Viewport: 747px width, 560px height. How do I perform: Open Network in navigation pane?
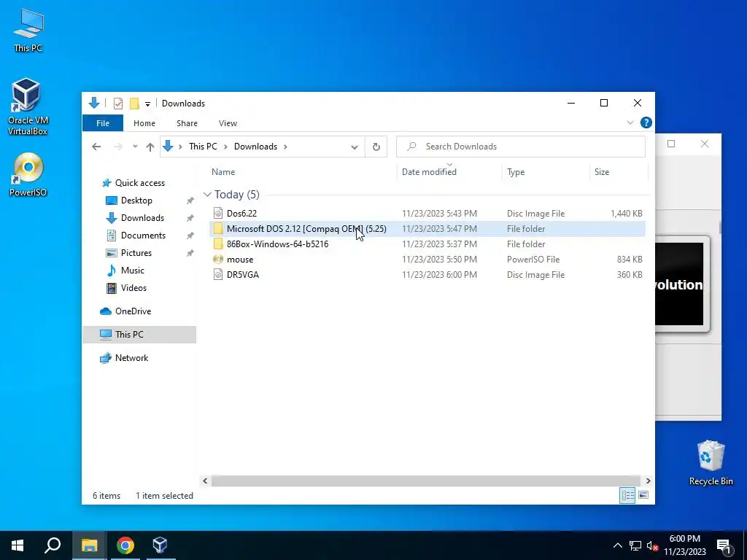(x=131, y=357)
